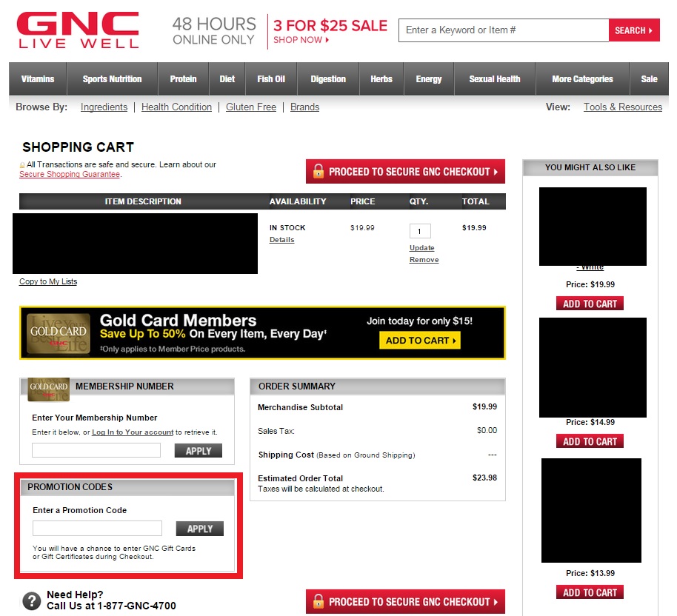Expand More Categories menu
This screenshot has width=677, height=616.
pyautogui.click(x=582, y=79)
